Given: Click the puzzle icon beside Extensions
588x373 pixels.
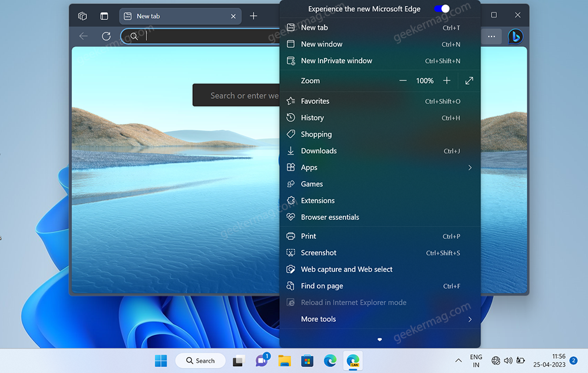Looking at the screenshot, I should pyautogui.click(x=290, y=201).
